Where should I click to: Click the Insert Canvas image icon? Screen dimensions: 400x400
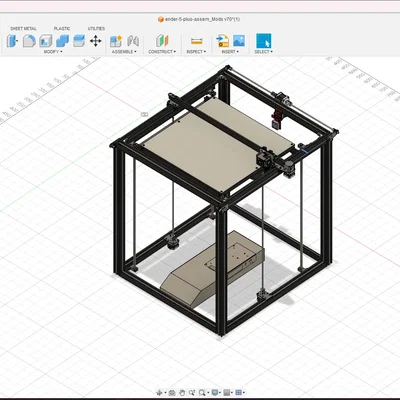point(239,41)
